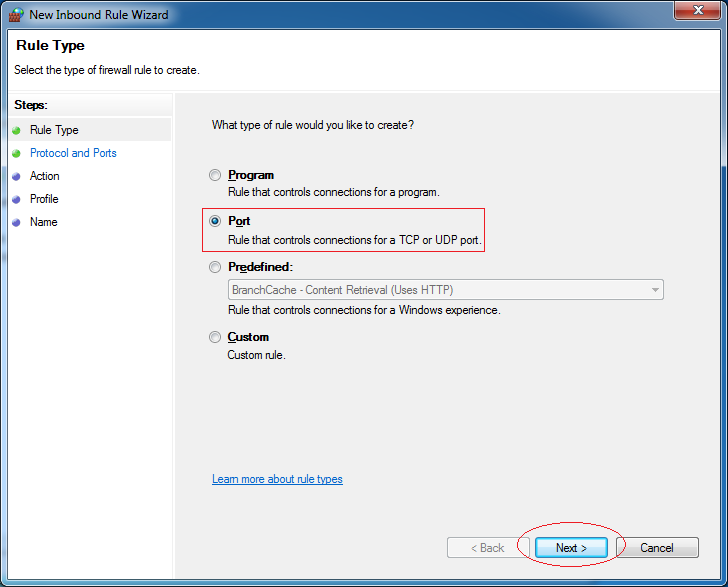728x587 pixels.
Task: Go to Protocol and Ports step
Action: pos(73,153)
